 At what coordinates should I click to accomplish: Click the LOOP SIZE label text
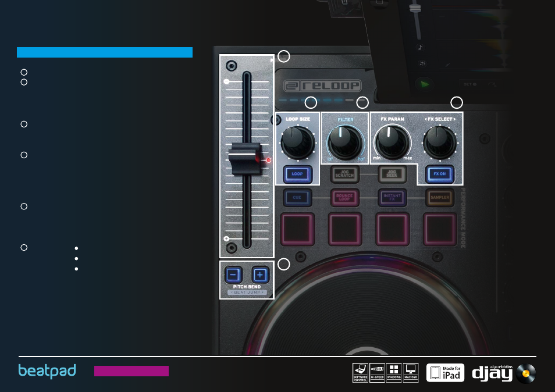pyautogui.click(x=298, y=119)
